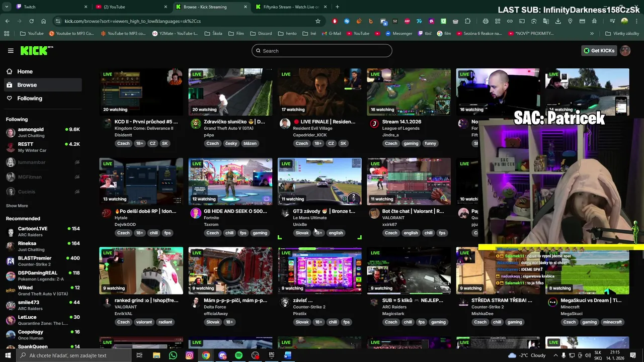Image resolution: width=644 pixels, height=362 pixels.
Task: Click the AdBlock Plus extension icon
Action: 407,21
